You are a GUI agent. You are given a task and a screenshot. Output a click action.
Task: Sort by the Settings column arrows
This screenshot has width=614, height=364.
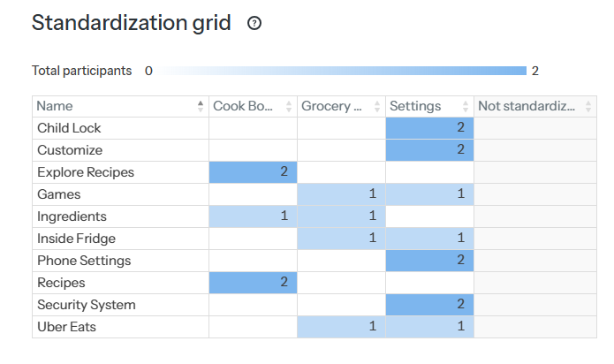pyautogui.click(x=466, y=106)
